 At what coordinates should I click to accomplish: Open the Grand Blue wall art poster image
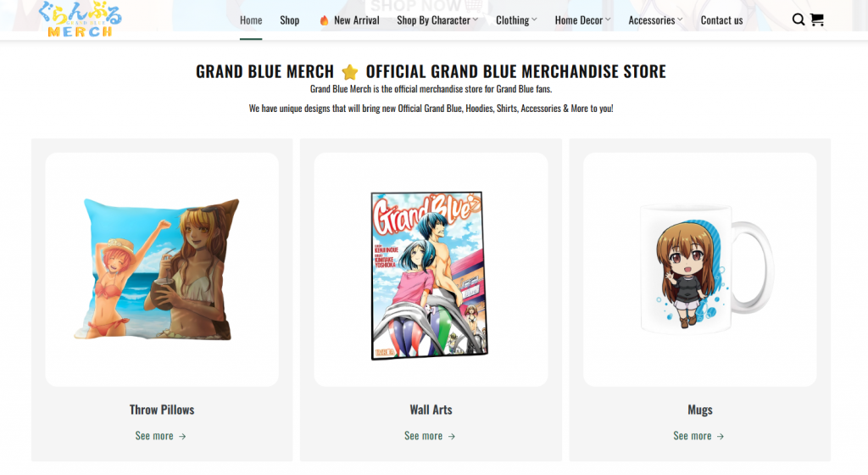[x=429, y=275]
